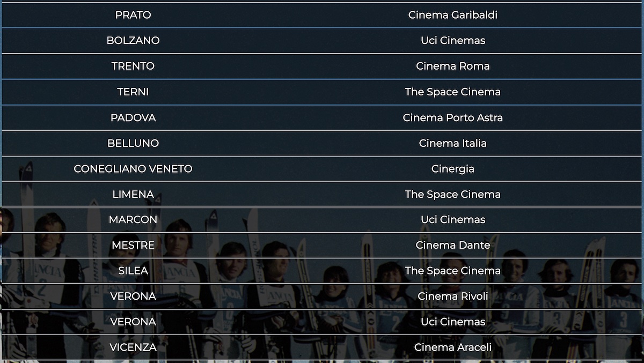This screenshot has width=644, height=363.
Task: Click the TERNI city cell
Action: pyautogui.click(x=133, y=92)
